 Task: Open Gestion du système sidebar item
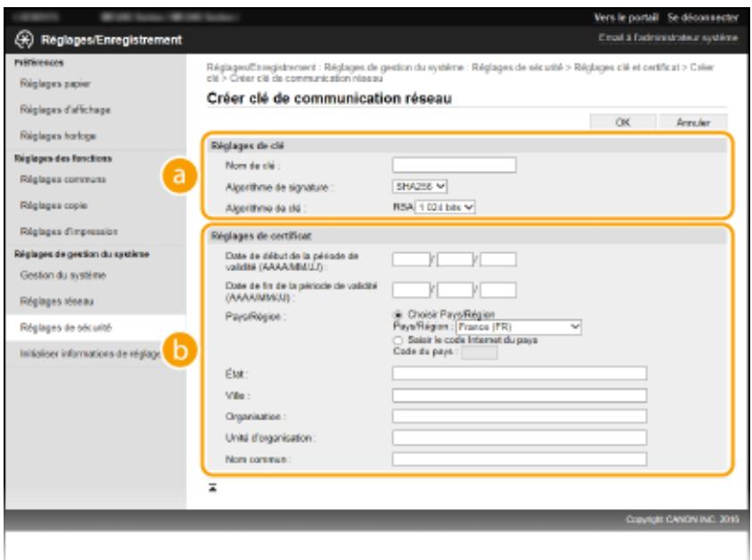[63, 275]
